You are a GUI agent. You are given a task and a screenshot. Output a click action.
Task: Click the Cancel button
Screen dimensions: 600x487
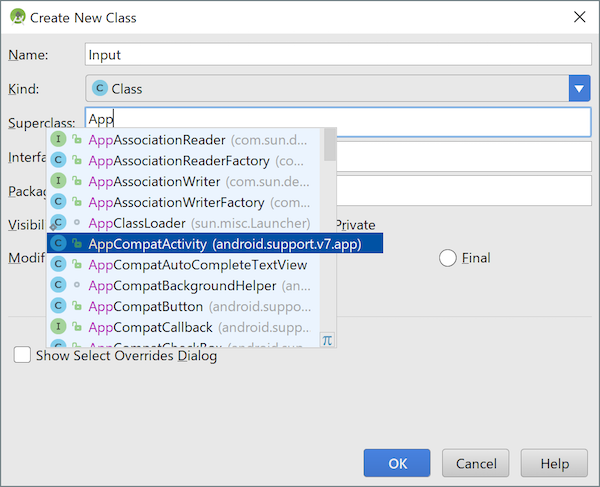point(476,463)
